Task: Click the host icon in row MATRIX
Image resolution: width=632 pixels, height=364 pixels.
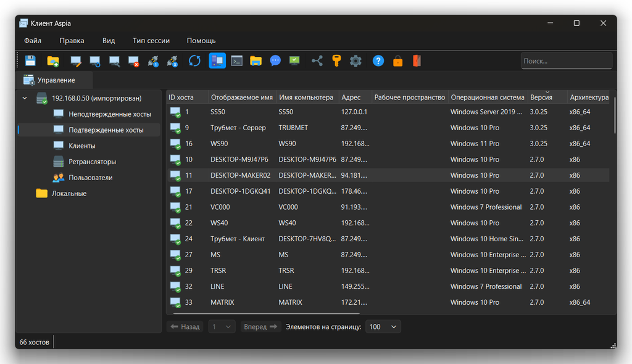Action: click(175, 302)
